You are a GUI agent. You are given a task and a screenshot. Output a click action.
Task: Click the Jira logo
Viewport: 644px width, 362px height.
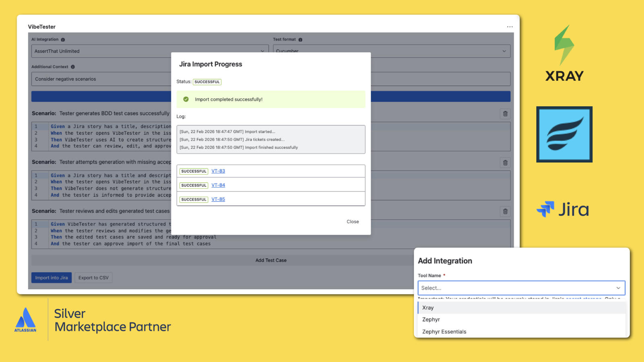pyautogui.click(x=563, y=209)
